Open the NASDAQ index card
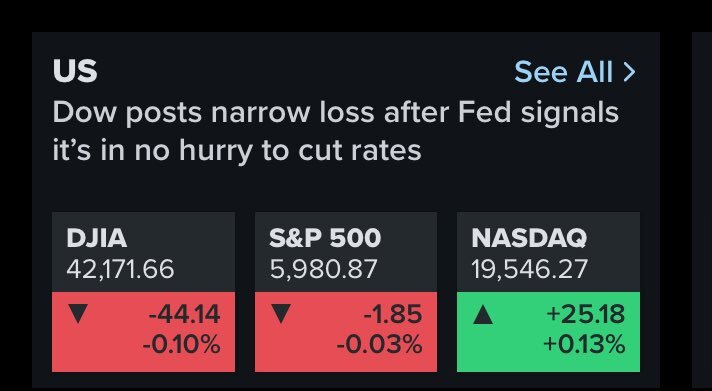 coord(549,292)
